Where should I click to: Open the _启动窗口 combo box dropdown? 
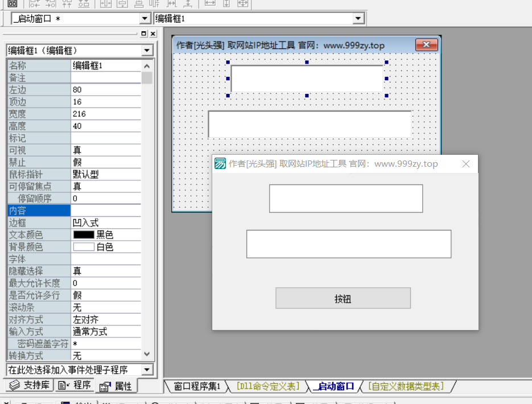pos(145,18)
